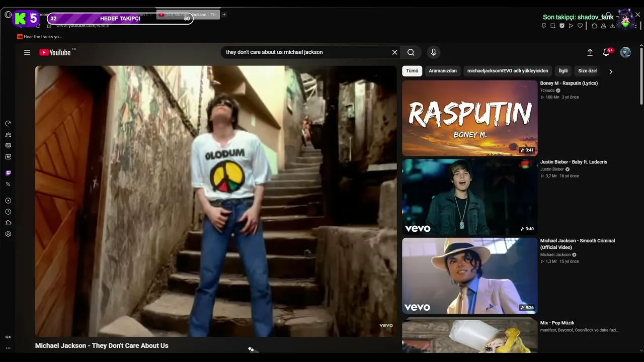Clear the YouTube search query
The width and height of the screenshot is (644, 362).
pos(395,52)
